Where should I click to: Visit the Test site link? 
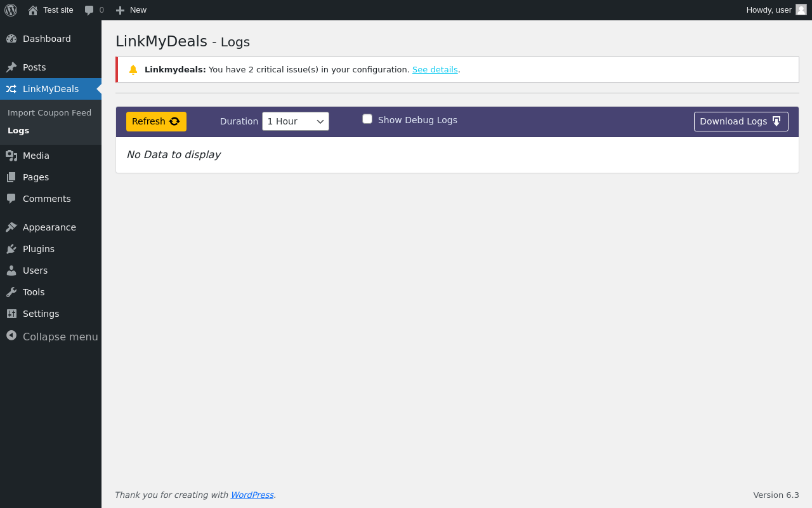pos(58,10)
